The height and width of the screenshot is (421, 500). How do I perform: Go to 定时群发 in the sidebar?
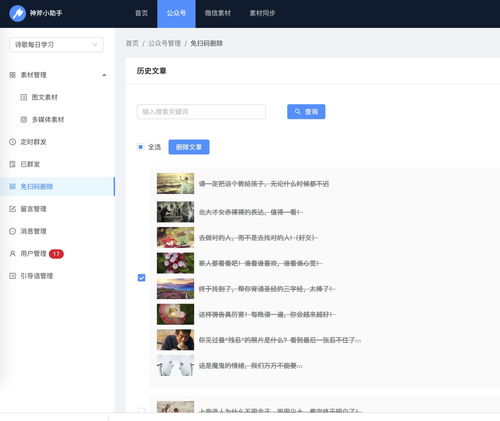click(x=33, y=142)
